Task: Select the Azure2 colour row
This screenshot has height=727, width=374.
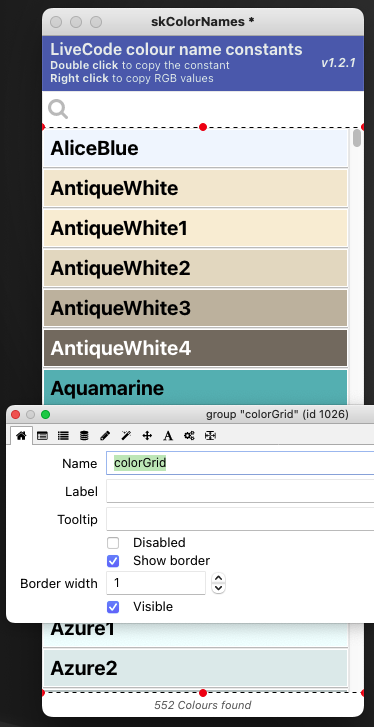Action: [x=195, y=668]
